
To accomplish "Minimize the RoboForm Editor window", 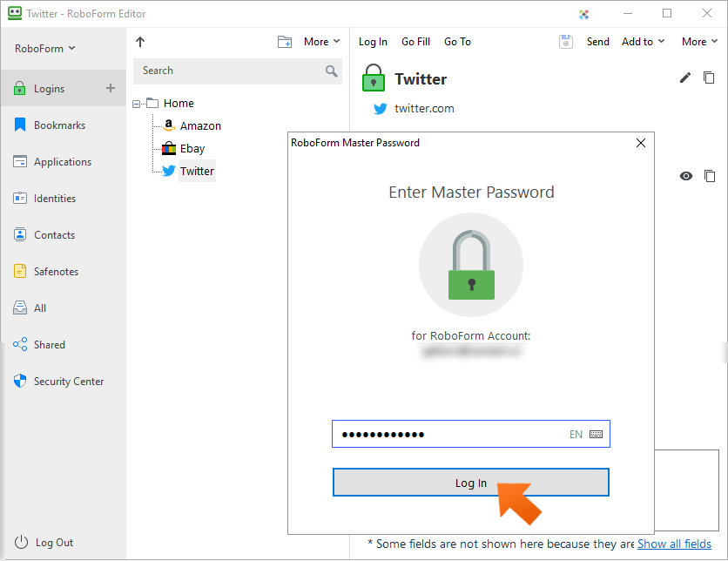I will [628, 13].
